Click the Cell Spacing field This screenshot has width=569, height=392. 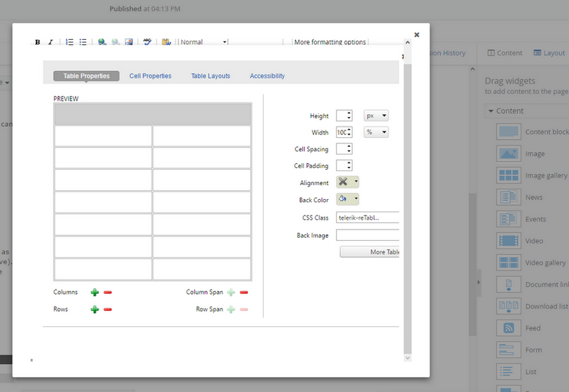tap(344, 149)
